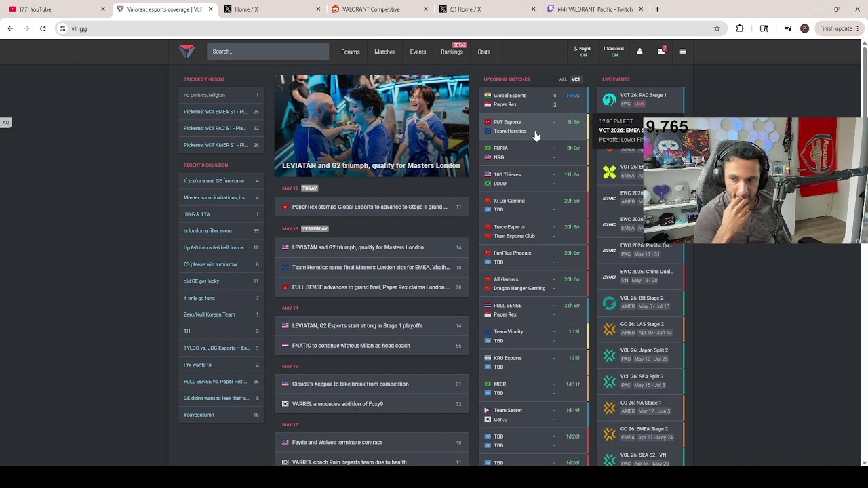Open Cloud9's Xeppaa break article

[371, 384]
